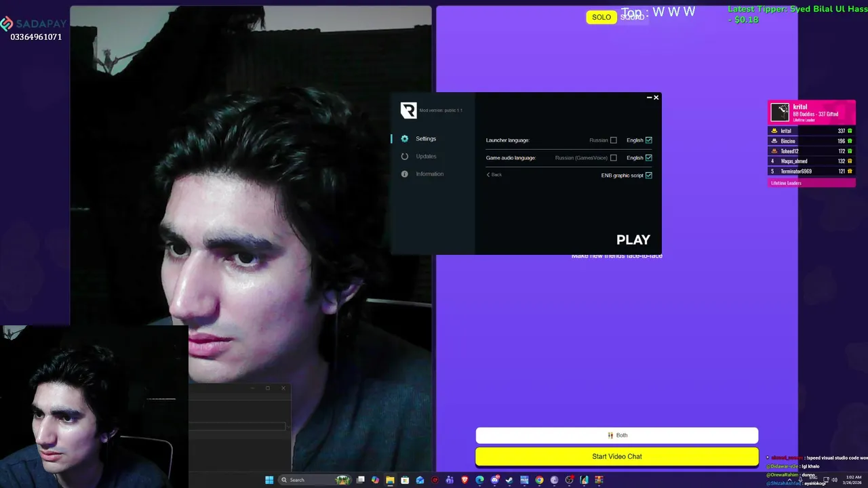
Task: Open the blue Mail app from the taskbar
Action: tap(420, 480)
